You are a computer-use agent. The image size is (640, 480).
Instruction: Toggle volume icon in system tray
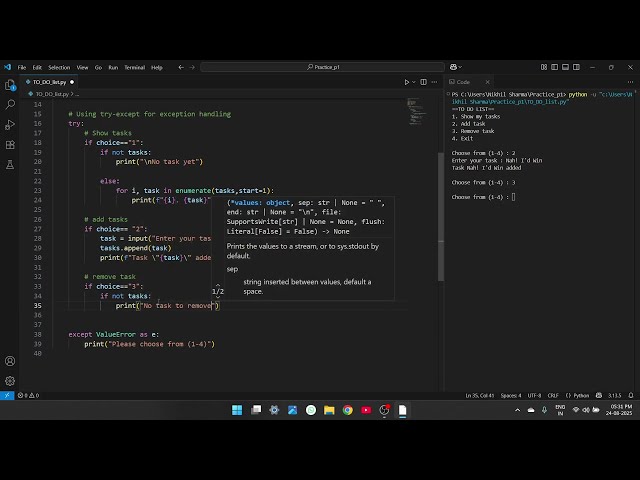(586, 410)
